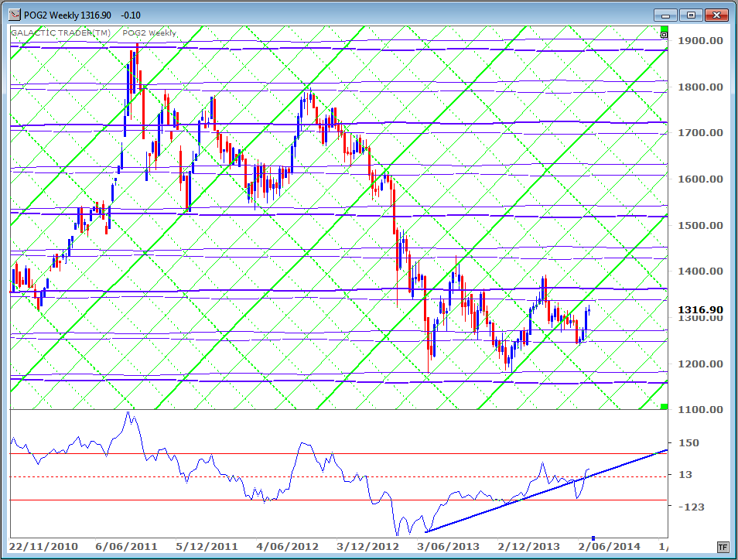
Task: Click the green square at chart's top-right corner
Action: pyautogui.click(x=664, y=29)
